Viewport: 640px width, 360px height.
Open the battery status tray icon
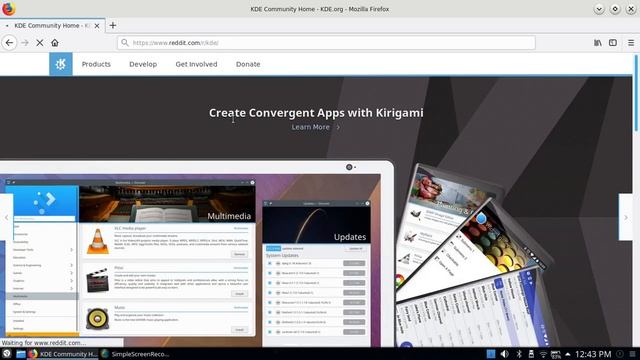[556, 354]
